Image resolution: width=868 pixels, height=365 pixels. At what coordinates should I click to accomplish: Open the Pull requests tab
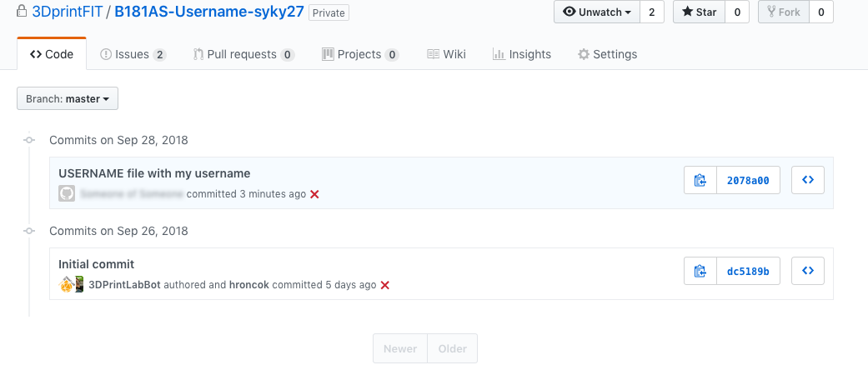pos(243,54)
